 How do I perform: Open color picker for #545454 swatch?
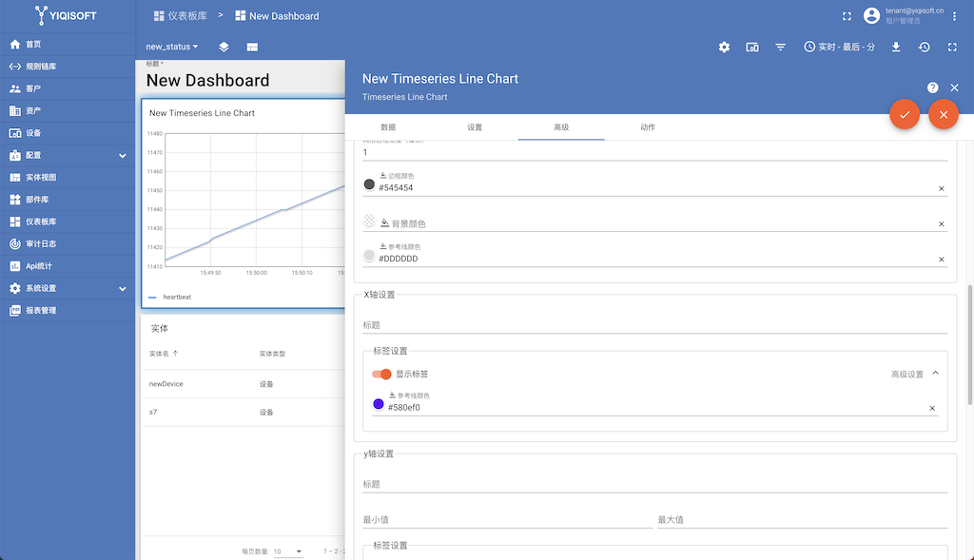click(369, 184)
